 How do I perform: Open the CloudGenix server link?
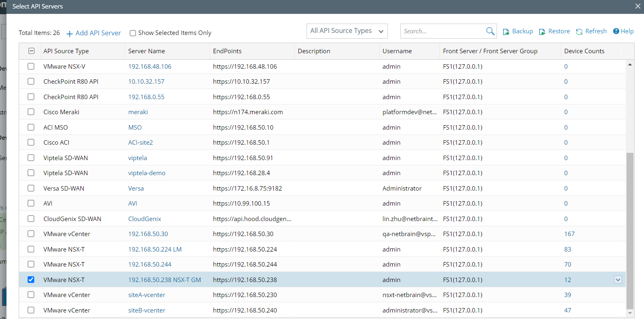pyautogui.click(x=145, y=219)
